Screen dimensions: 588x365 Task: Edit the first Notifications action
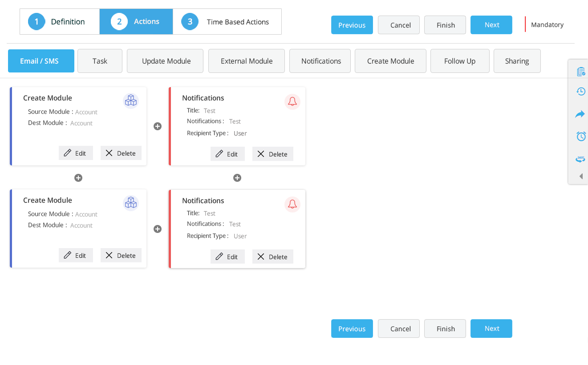click(227, 153)
